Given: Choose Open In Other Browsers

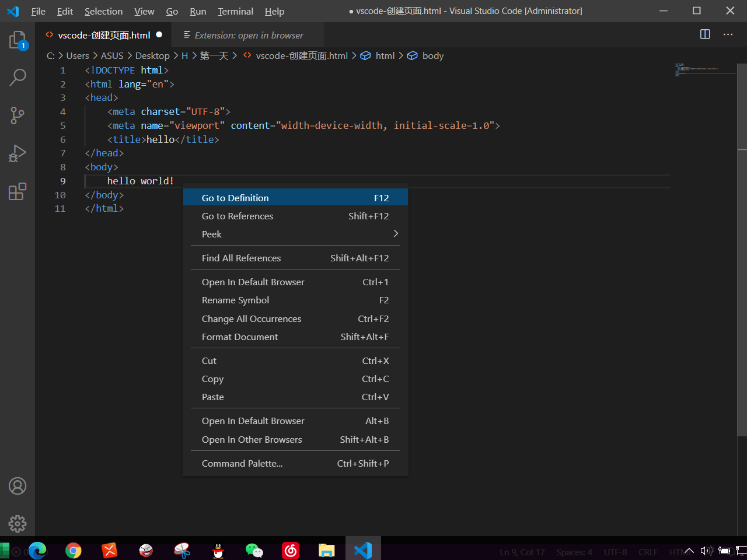Looking at the screenshot, I should coord(295,439).
